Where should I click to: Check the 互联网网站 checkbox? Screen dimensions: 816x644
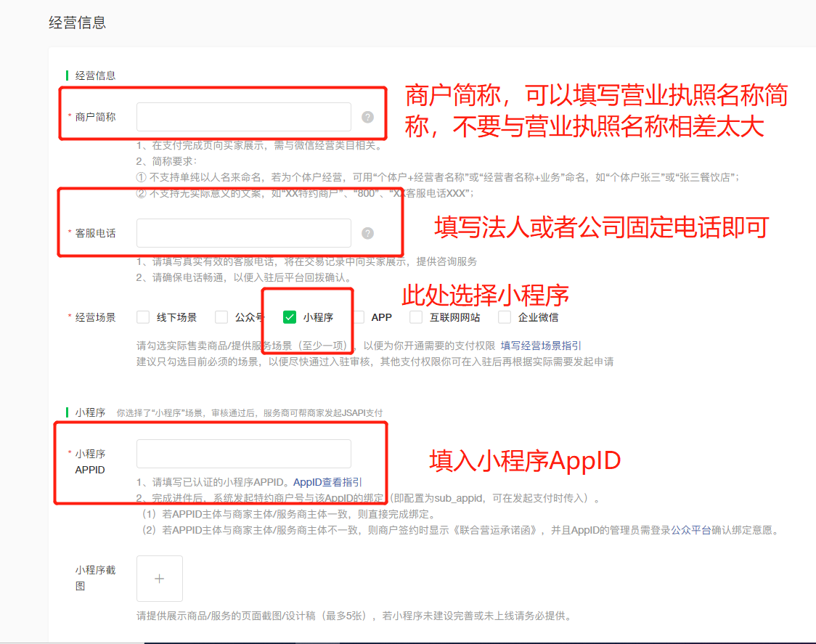pyautogui.click(x=416, y=317)
